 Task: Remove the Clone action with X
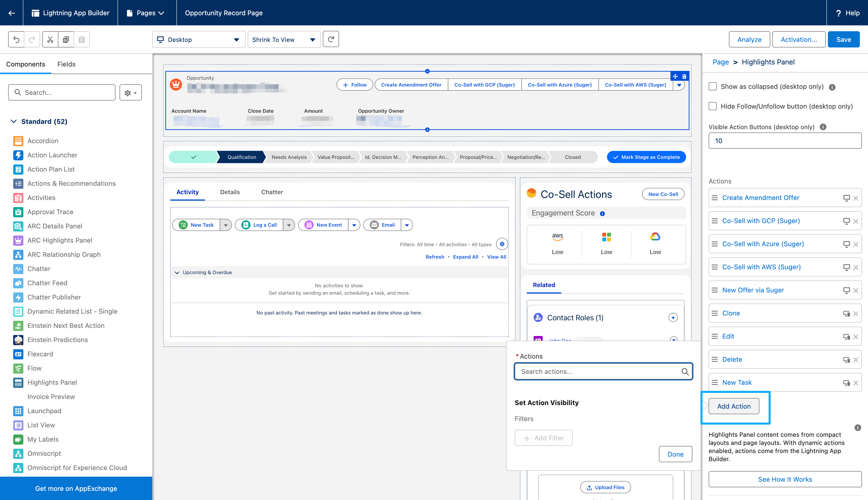click(x=856, y=313)
